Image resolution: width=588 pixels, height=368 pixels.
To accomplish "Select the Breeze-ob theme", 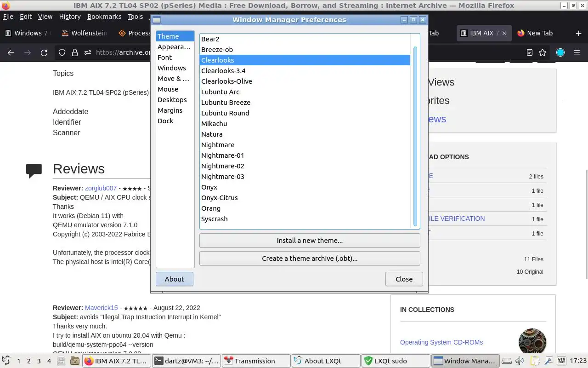I will (305, 50).
